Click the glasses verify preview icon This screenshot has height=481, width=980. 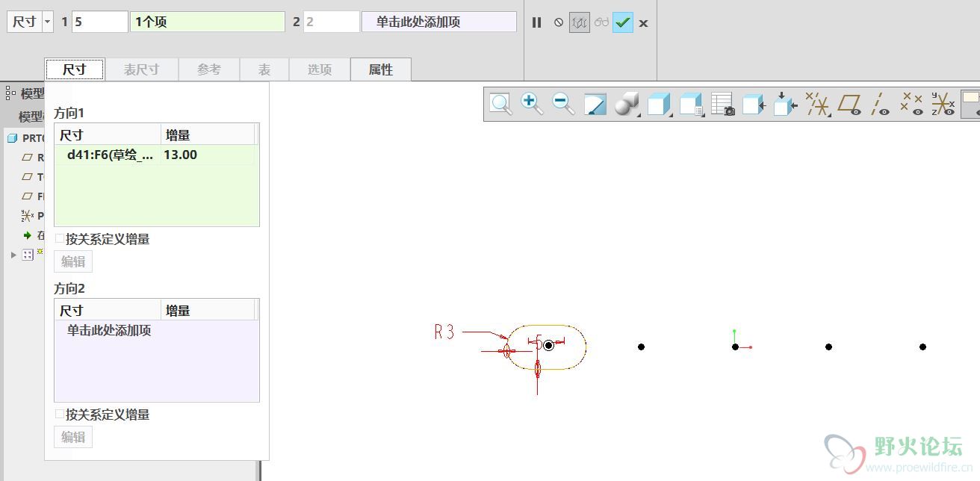point(602,22)
